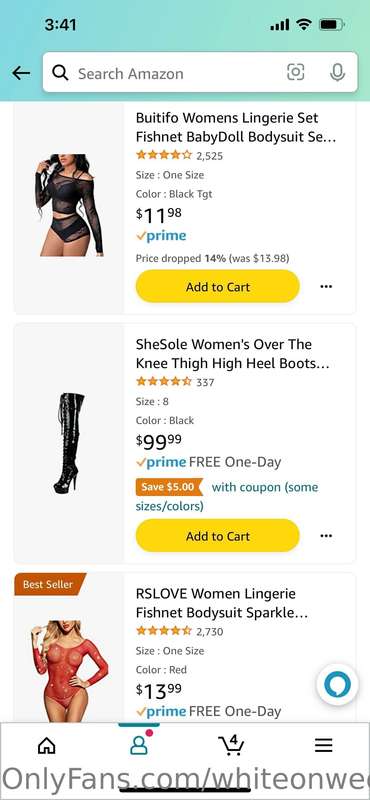Tap the Save $5.00 coupon badge
The width and height of the screenshot is (370, 800).
coord(169,487)
